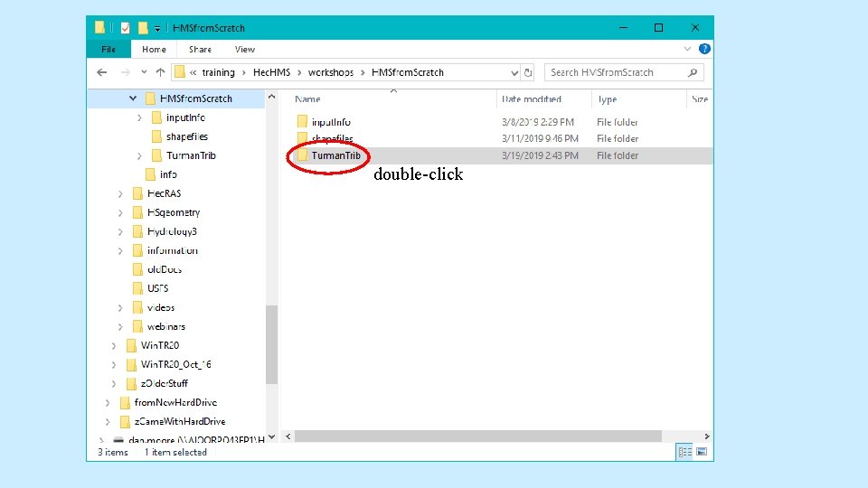The height and width of the screenshot is (488, 868).
Task: Switch to Large icons view layout
Action: pyautogui.click(x=702, y=452)
